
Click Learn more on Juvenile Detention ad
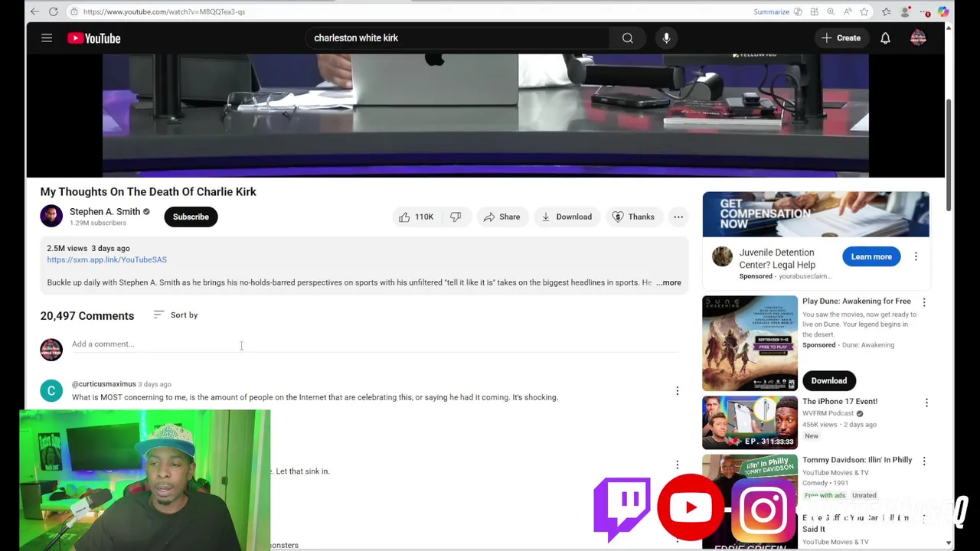tap(871, 256)
